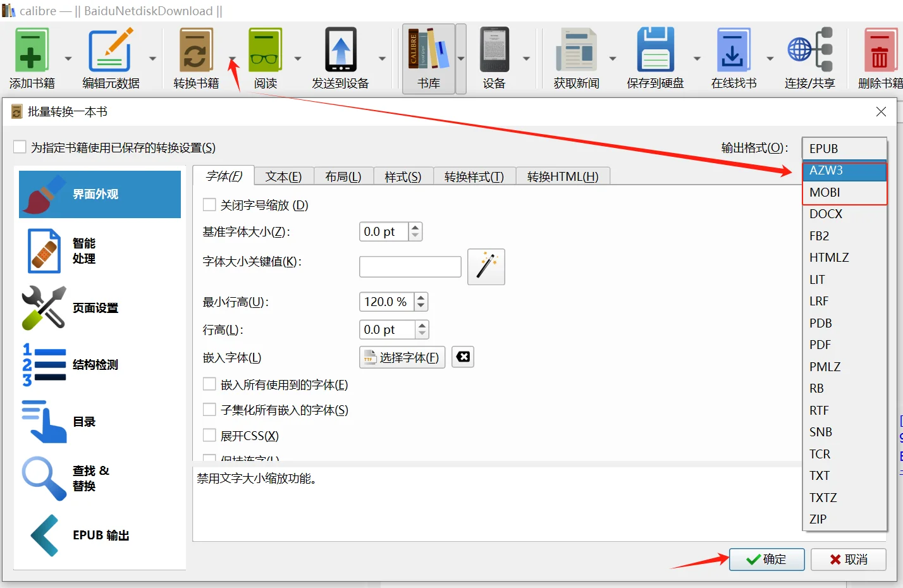Enable the 展开CSS checkbox
Screen dimensions: 903x588
click(209, 435)
